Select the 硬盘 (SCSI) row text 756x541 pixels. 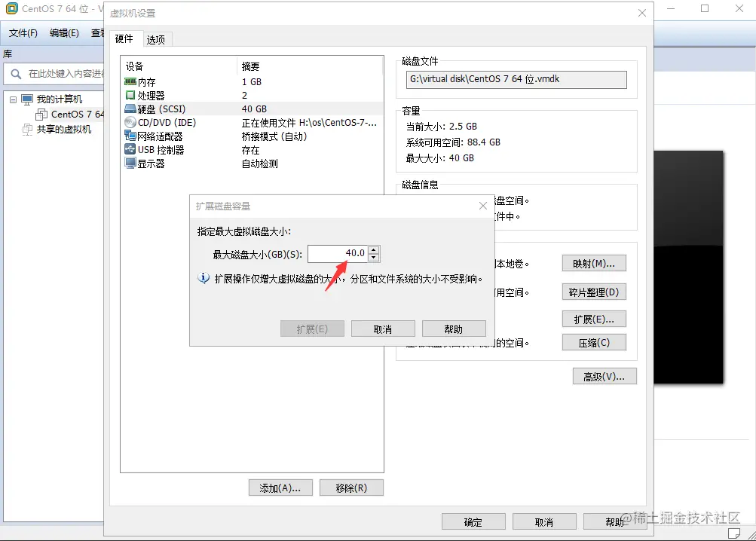161,109
